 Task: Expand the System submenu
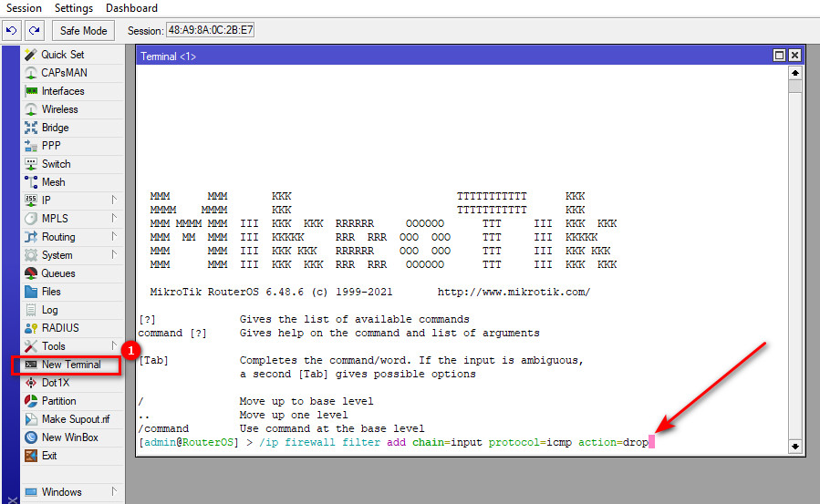coord(114,255)
